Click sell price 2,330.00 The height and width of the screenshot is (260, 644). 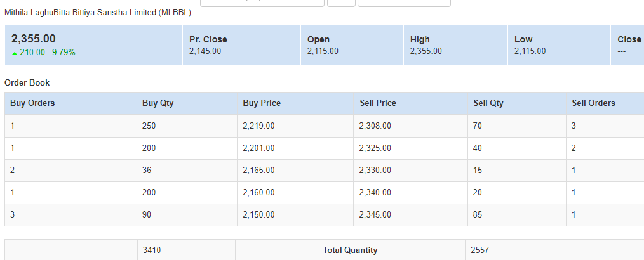pyautogui.click(x=375, y=170)
